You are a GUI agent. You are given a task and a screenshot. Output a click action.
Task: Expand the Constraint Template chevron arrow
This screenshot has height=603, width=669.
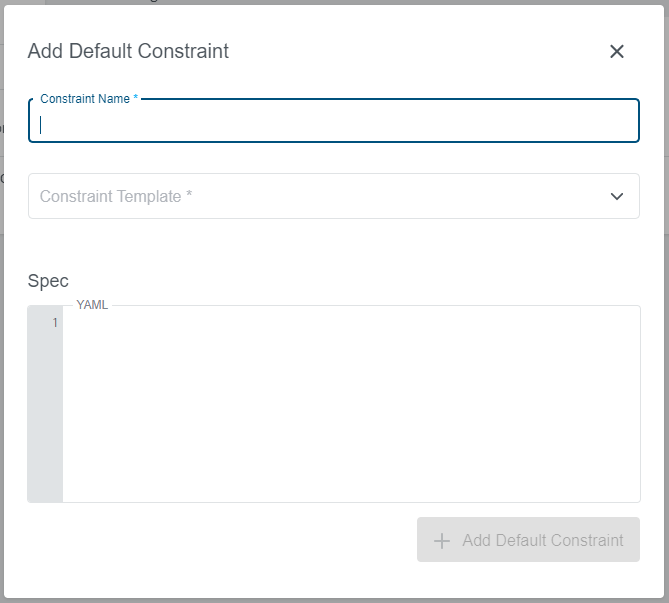point(617,196)
